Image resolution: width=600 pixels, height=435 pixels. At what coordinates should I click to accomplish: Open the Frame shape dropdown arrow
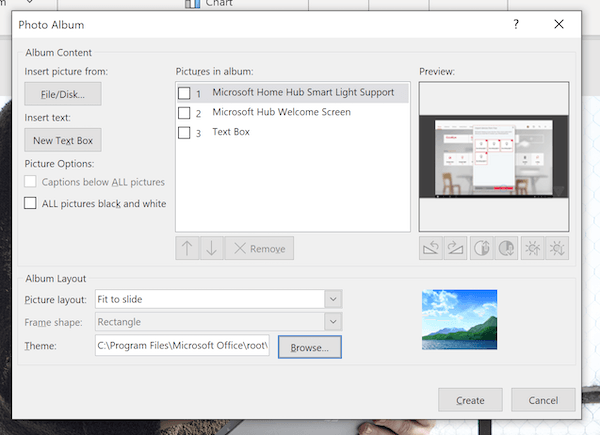click(333, 321)
